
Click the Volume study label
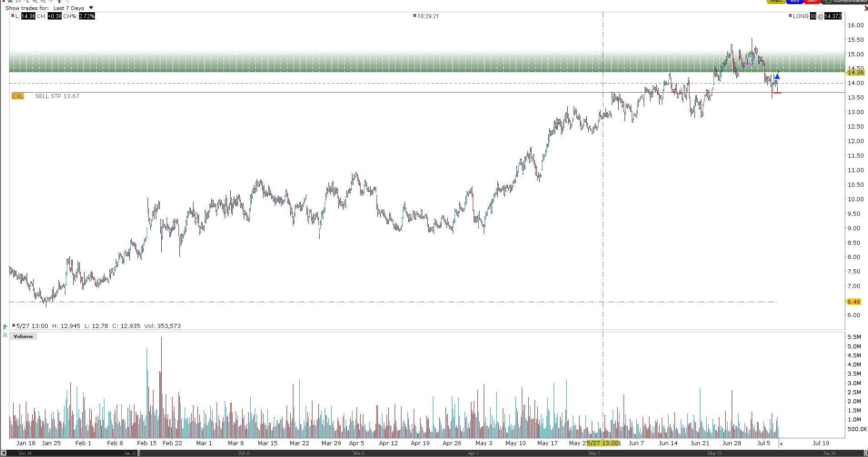23,337
